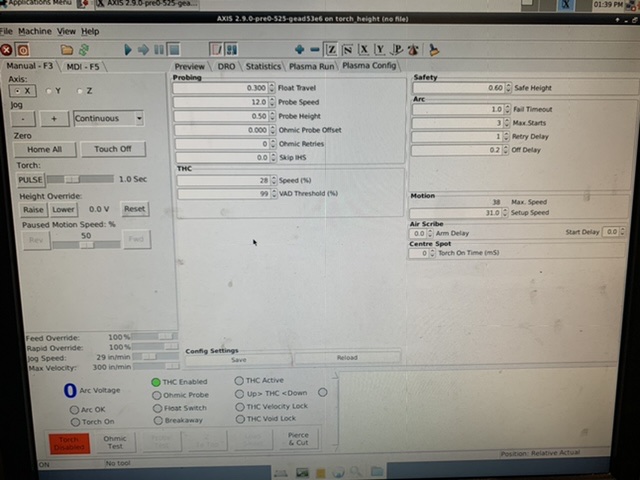
Task: Switch to the Plasma Run tab
Action: tap(312, 66)
